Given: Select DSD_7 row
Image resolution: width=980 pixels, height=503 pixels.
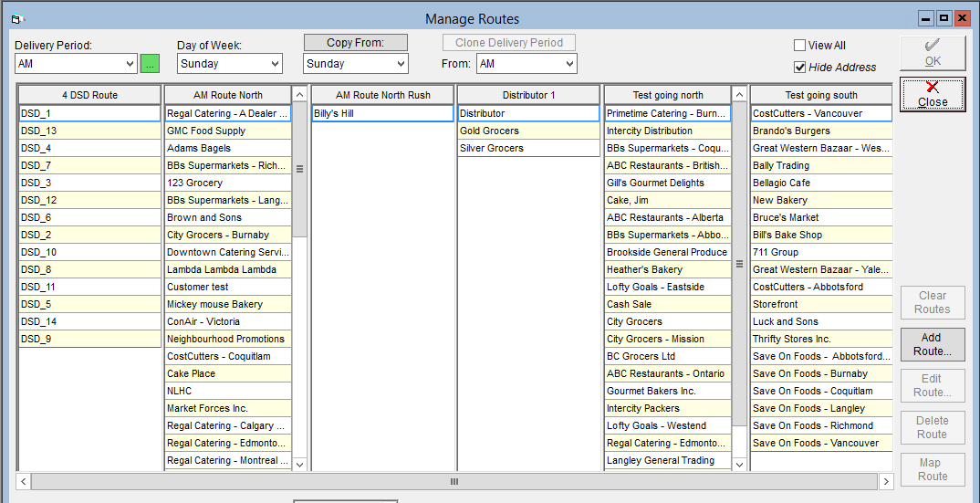Looking at the screenshot, I should (x=90, y=165).
